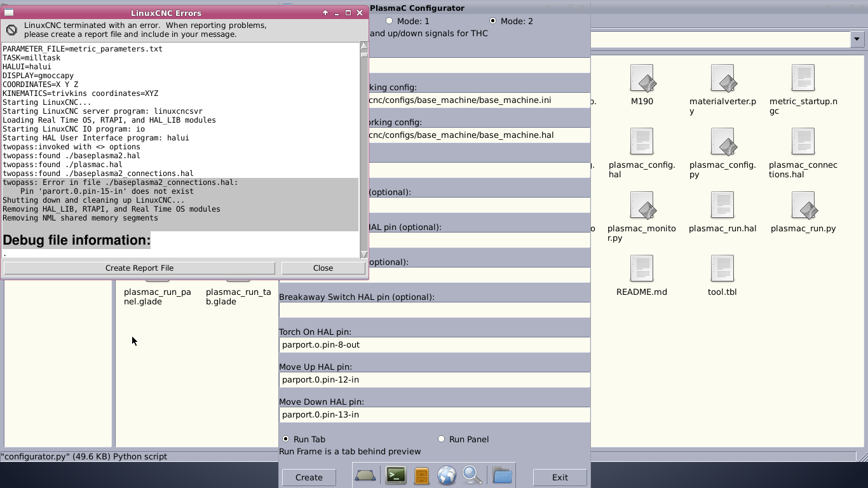868x488 pixels.
Task: Click the Show Desktop panel icon
Action: pyautogui.click(x=365, y=475)
